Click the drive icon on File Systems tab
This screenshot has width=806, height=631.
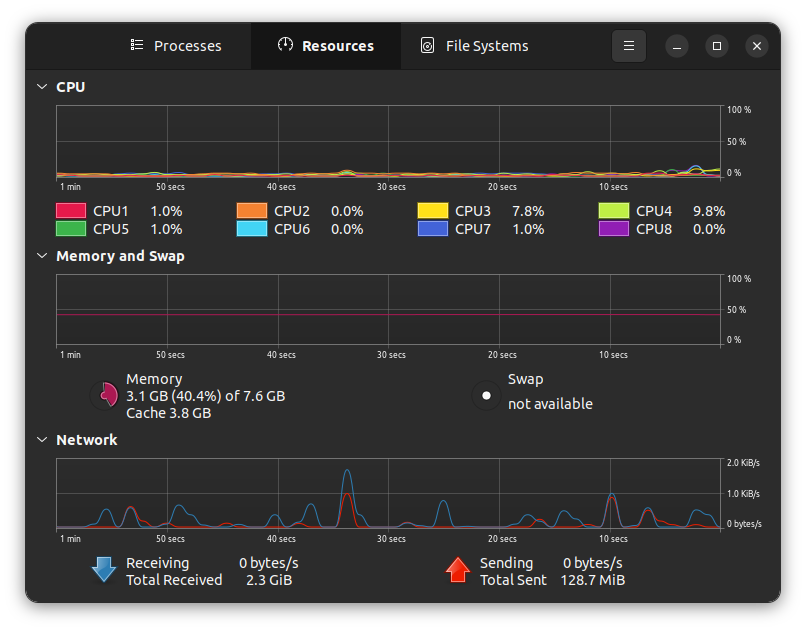click(x=427, y=45)
